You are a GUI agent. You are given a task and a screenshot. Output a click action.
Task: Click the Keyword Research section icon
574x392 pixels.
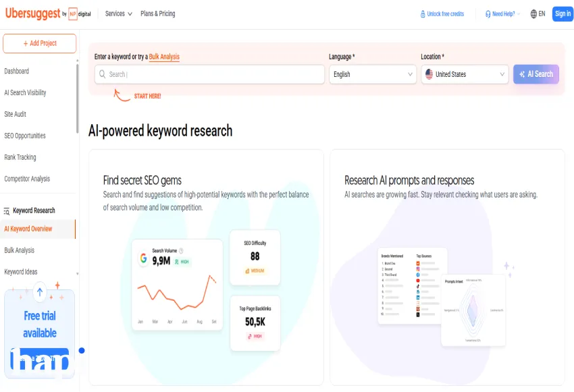tap(7, 211)
